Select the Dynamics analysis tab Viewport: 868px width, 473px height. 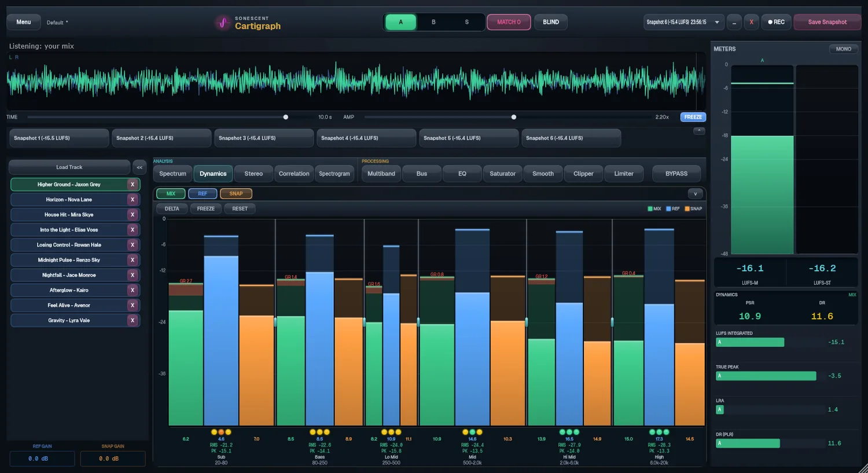point(213,174)
